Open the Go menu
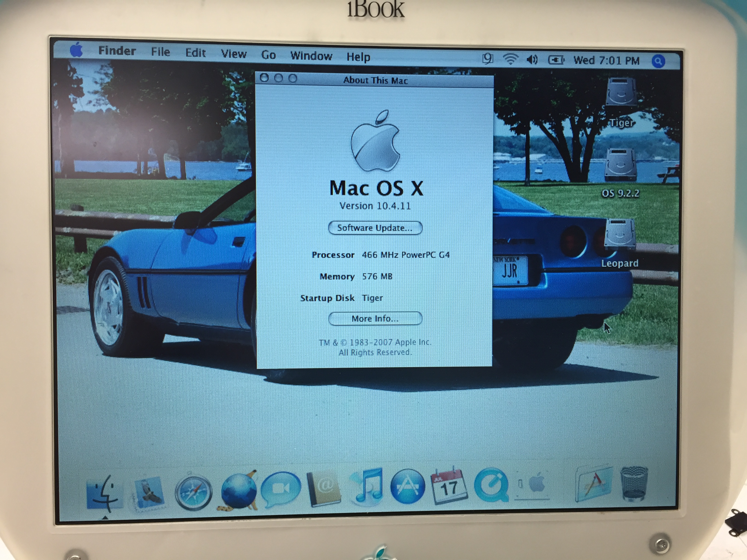Screen dimensions: 747x560 268,55
